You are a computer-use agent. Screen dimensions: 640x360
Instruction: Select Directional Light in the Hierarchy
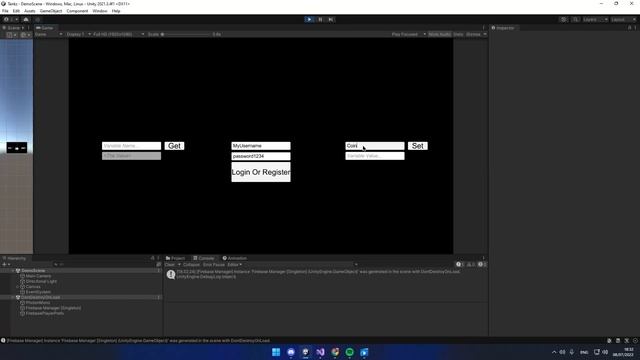point(41,281)
